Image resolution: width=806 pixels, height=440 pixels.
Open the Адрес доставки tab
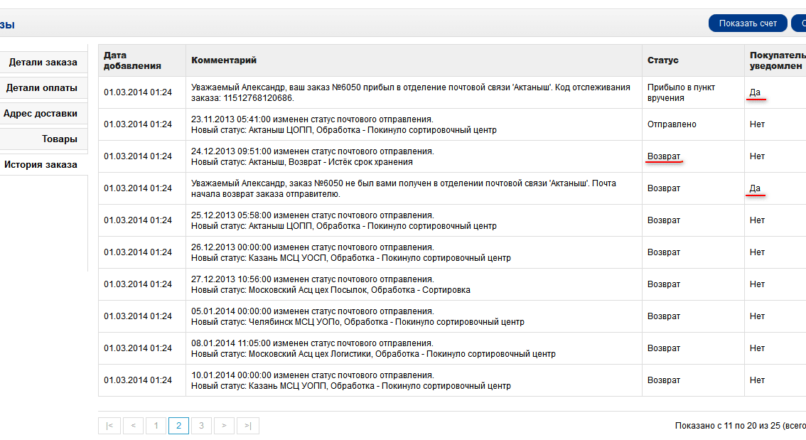(43, 114)
